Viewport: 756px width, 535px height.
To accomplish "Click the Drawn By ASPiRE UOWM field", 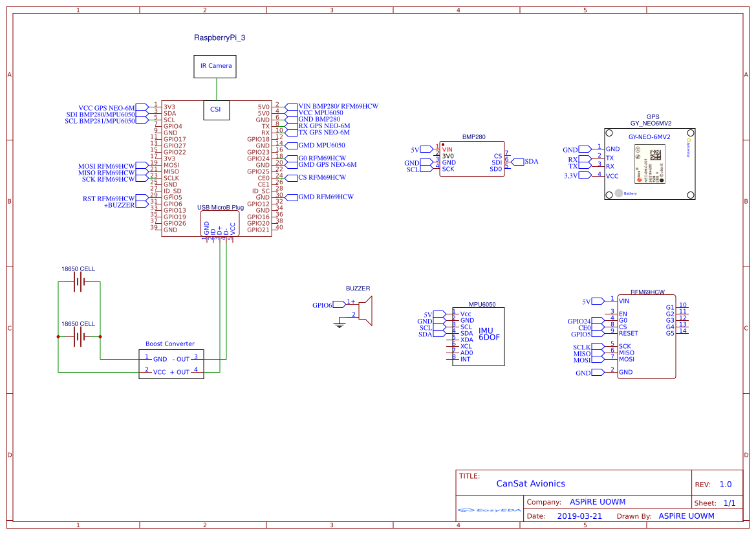I will click(x=666, y=516).
